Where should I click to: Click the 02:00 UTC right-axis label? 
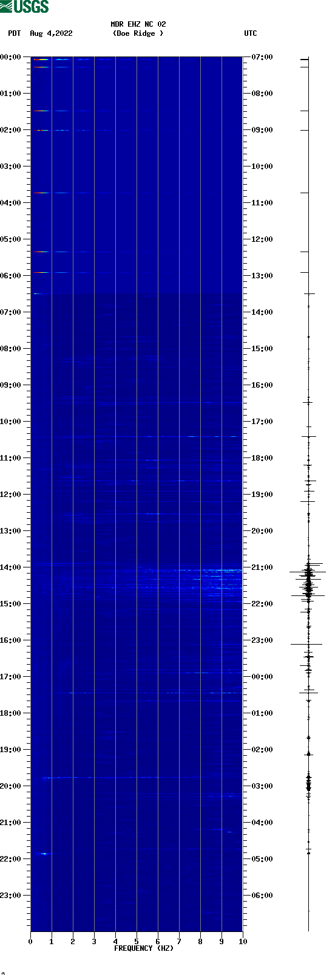click(x=262, y=750)
